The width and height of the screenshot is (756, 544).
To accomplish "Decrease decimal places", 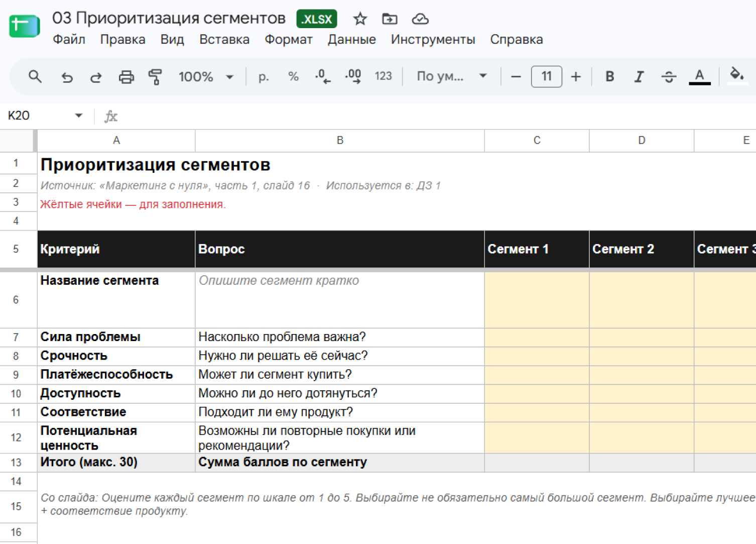I will pyautogui.click(x=323, y=77).
